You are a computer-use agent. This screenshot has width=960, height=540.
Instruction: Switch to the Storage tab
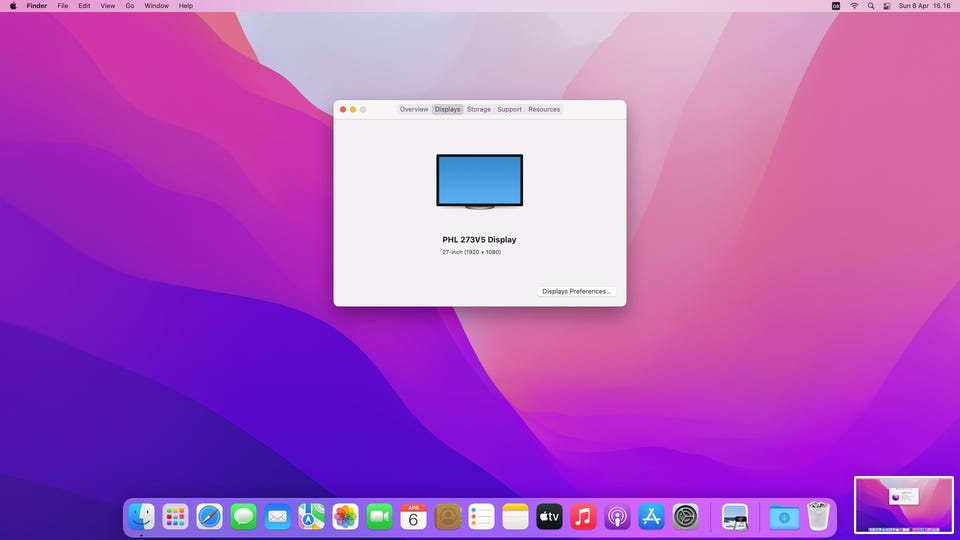click(479, 109)
